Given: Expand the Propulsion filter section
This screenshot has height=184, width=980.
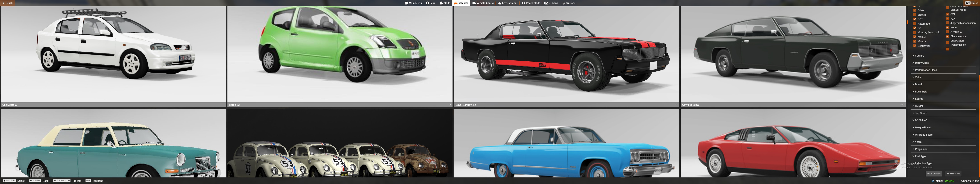Looking at the screenshot, I should 943,149.
